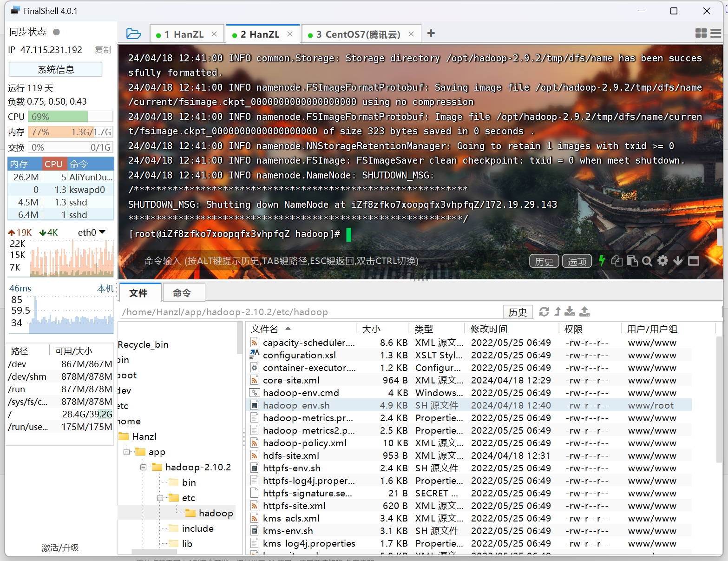Sort files by 权限 column header
This screenshot has width=728, height=561.
(590, 329)
